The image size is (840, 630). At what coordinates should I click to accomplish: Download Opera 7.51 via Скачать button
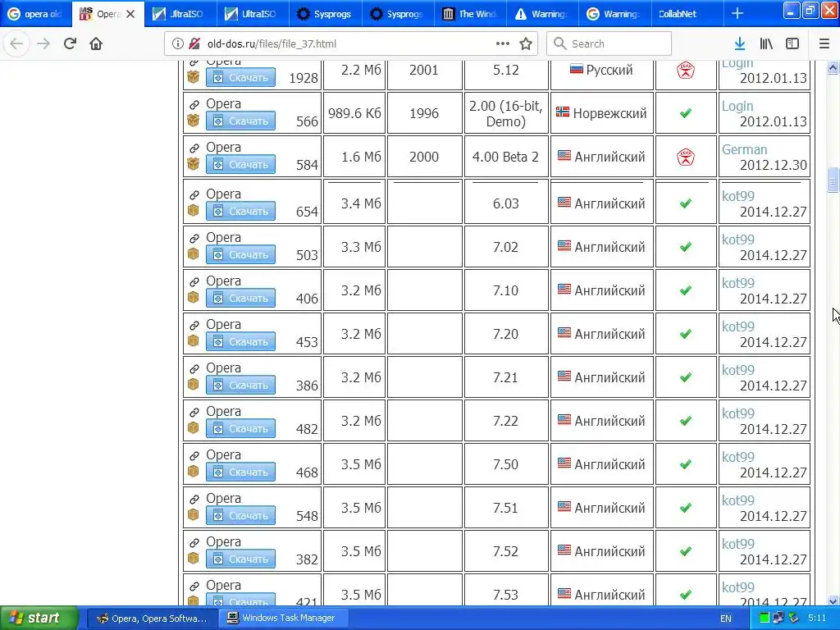coord(240,515)
